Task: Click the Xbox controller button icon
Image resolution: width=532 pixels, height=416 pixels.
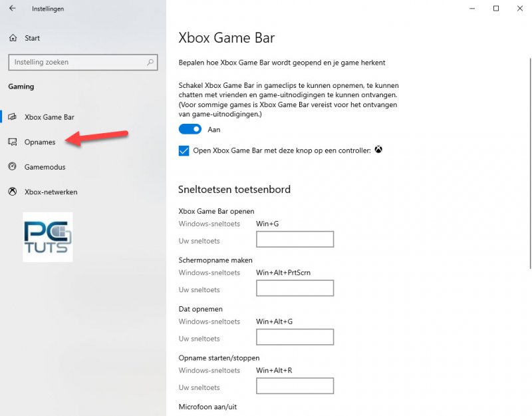Action: pyautogui.click(x=378, y=149)
